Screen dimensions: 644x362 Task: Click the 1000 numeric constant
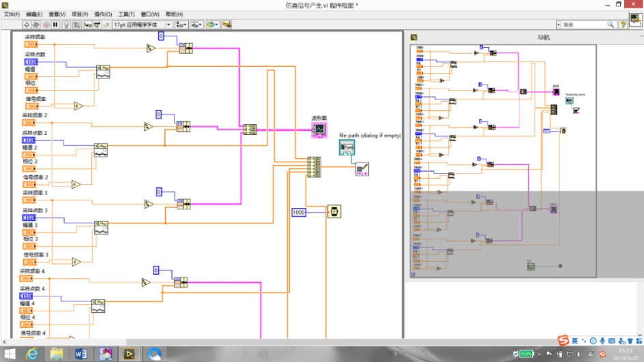click(299, 212)
